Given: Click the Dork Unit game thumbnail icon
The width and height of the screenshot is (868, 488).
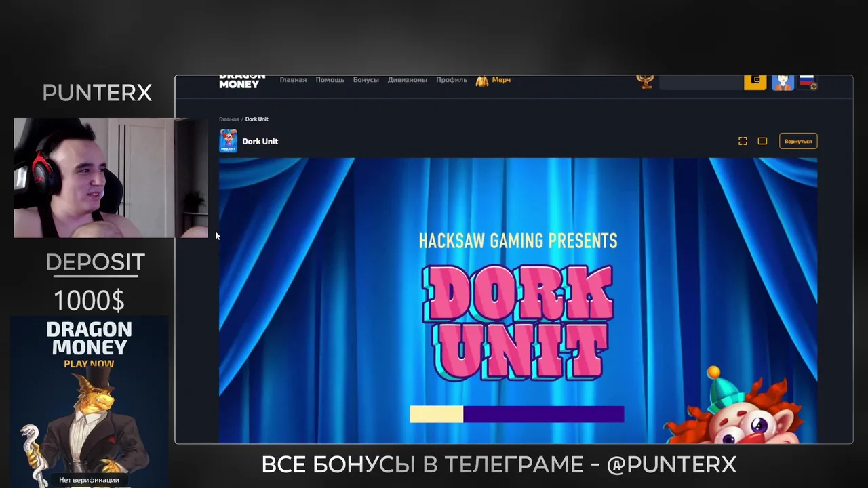Looking at the screenshot, I should [x=229, y=141].
